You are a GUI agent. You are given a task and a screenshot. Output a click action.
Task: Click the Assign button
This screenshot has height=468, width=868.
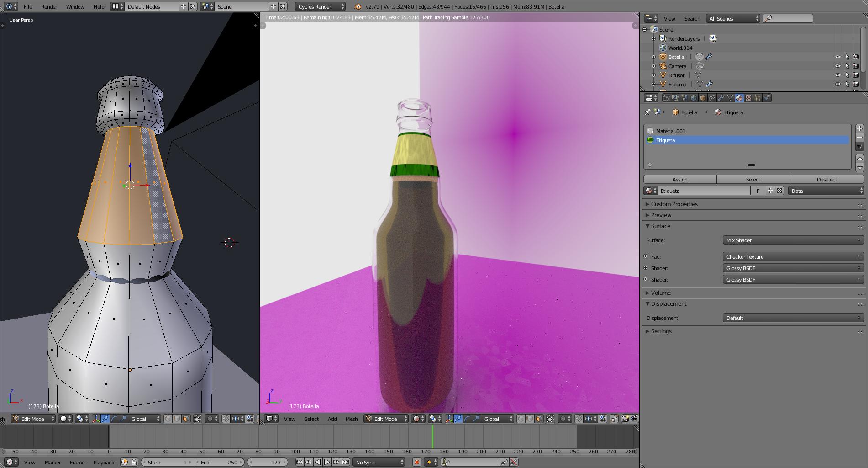click(x=680, y=180)
